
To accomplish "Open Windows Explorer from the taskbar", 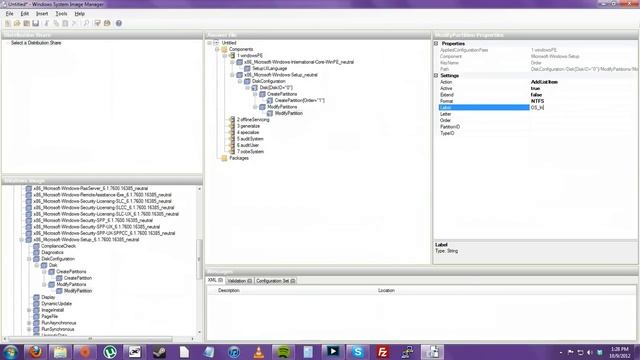I will click(60, 352).
